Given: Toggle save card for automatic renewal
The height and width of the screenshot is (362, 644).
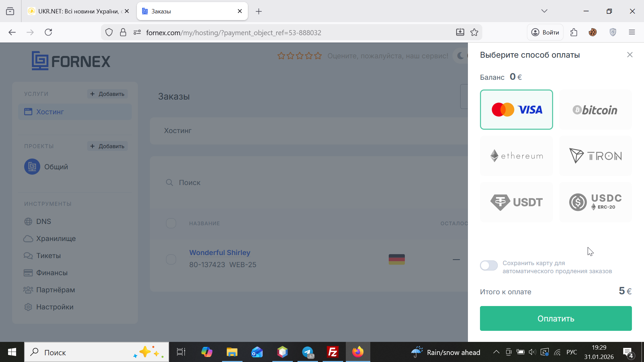Looking at the screenshot, I should coord(489,265).
